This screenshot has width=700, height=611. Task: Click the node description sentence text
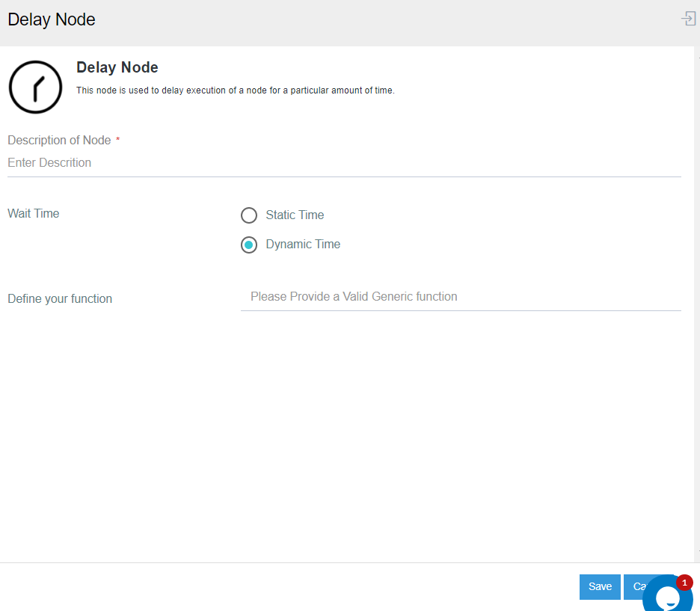click(235, 90)
